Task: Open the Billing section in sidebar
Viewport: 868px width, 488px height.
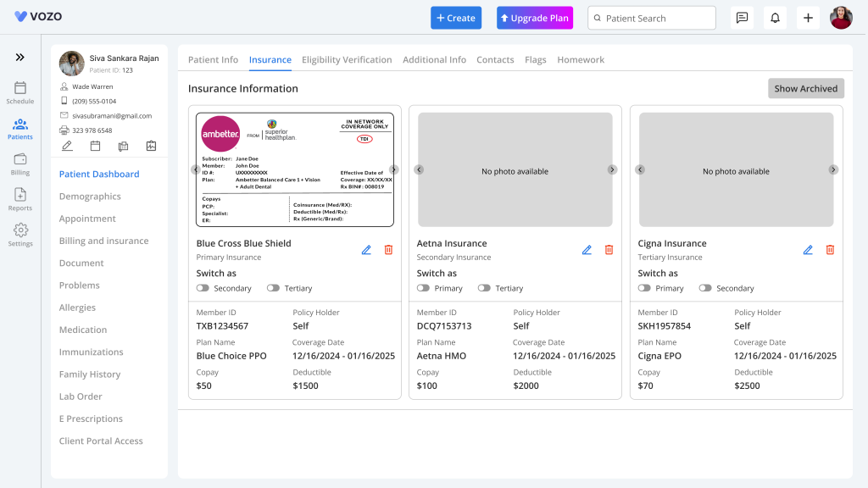Action: point(20,164)
